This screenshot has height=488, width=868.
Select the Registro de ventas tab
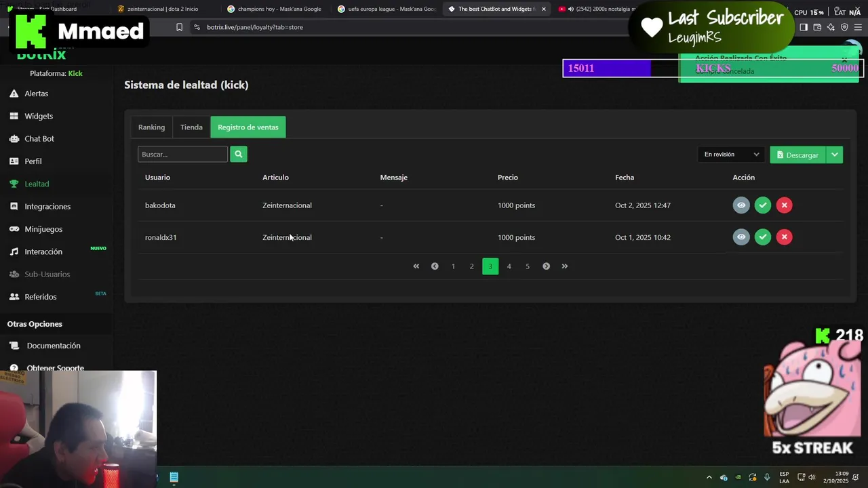tap(248, 127)
